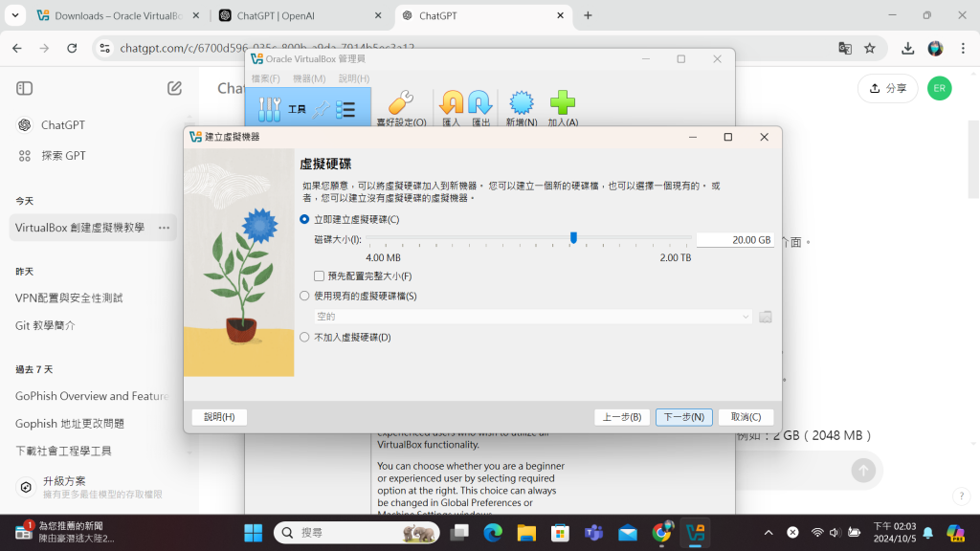This screenshot has width=980, height=551.
Task: Bookmark this page star icon
Action: (869, 48)
